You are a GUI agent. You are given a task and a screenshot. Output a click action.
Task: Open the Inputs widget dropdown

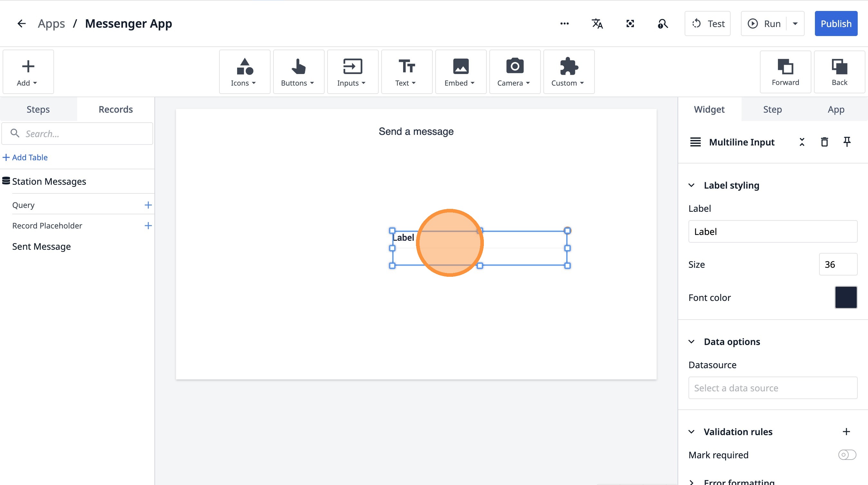[353, 72]
